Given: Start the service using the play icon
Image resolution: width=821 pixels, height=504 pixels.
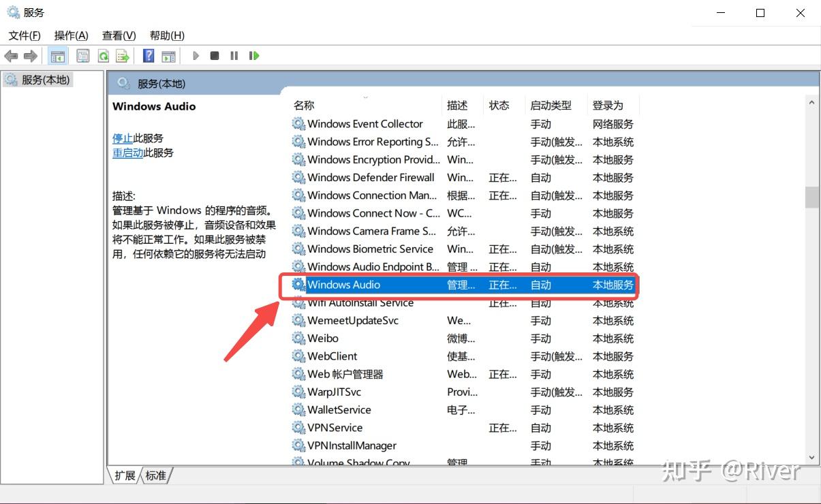Looking at the screenshot, I should (196, 55).
